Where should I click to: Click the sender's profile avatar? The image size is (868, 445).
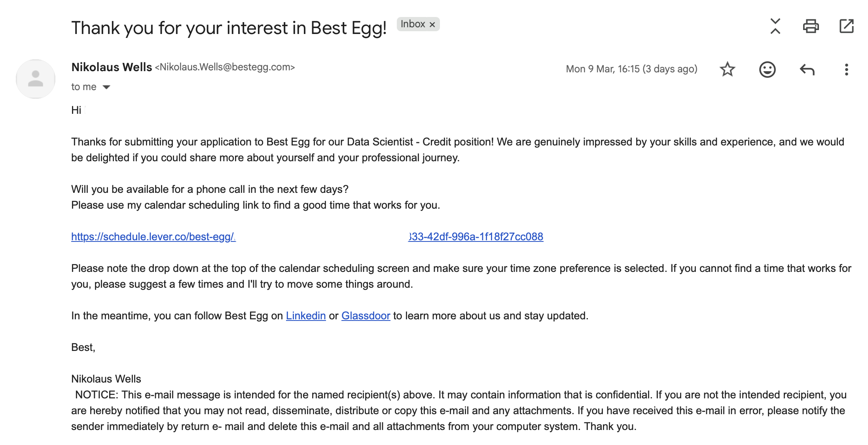36,78
